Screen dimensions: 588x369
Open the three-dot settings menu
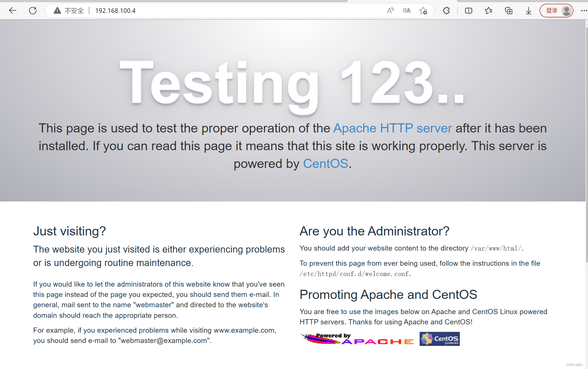[x=584, y=11]
